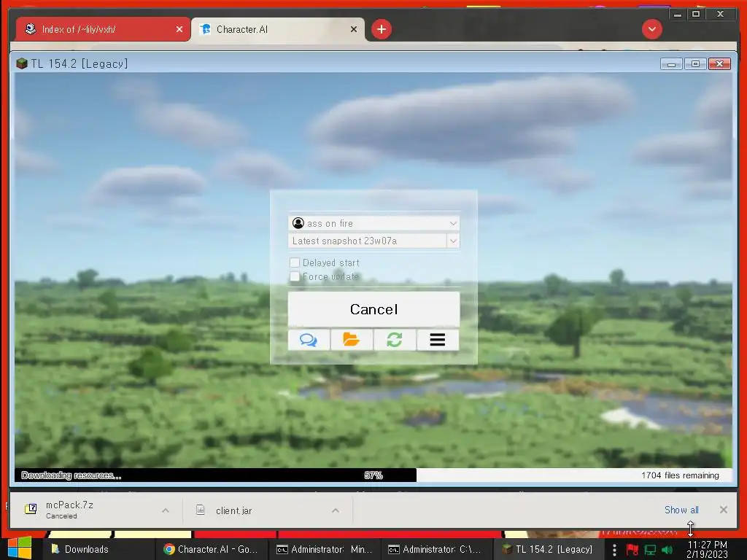Select the Latest snapshot 23w07a version field
The width and height of the screenshot is (747, 560).
(368, 241)
